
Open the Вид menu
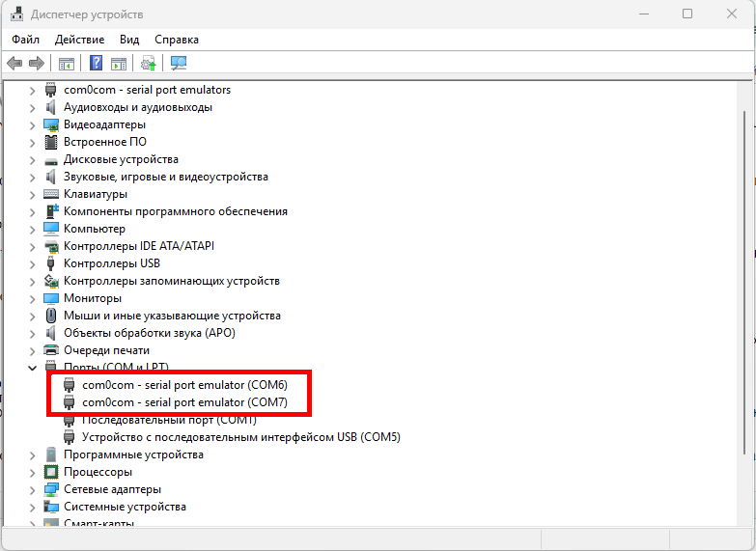click(x=129, y=39)
